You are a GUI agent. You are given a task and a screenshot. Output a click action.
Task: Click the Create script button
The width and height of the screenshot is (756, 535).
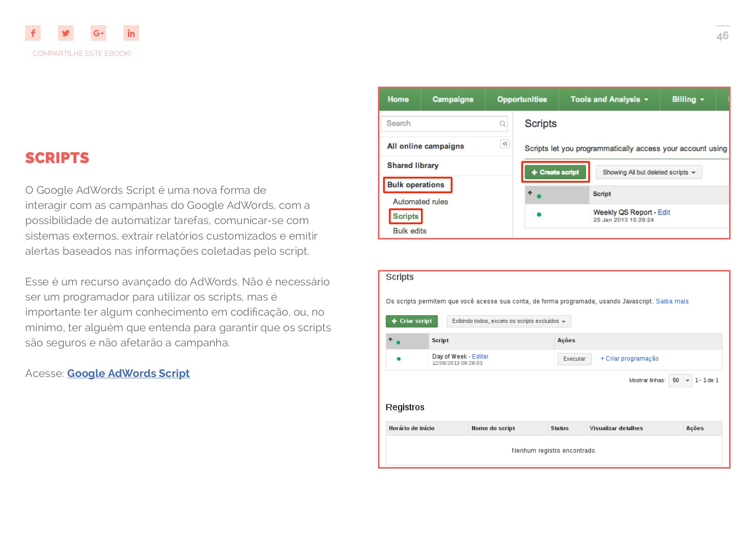click(x=555, y=172)
